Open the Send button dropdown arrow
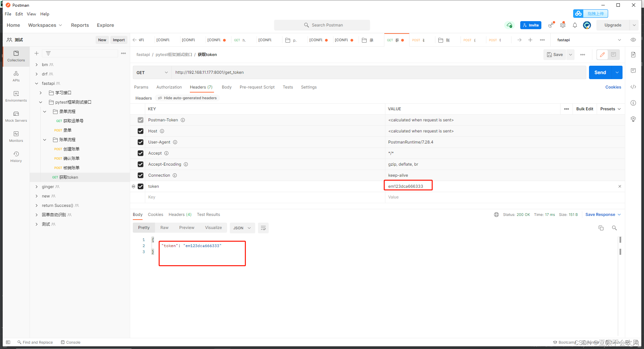The image size is (644, 349). (617, 72)
